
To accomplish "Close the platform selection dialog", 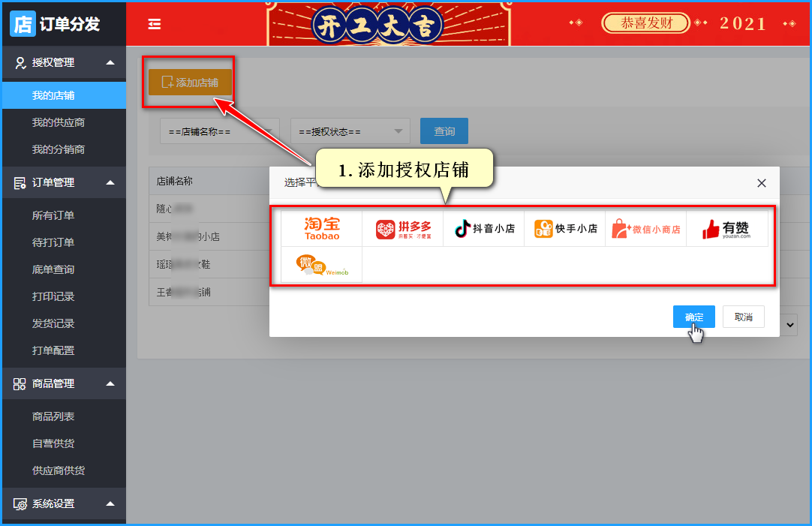I will (761, 183).
